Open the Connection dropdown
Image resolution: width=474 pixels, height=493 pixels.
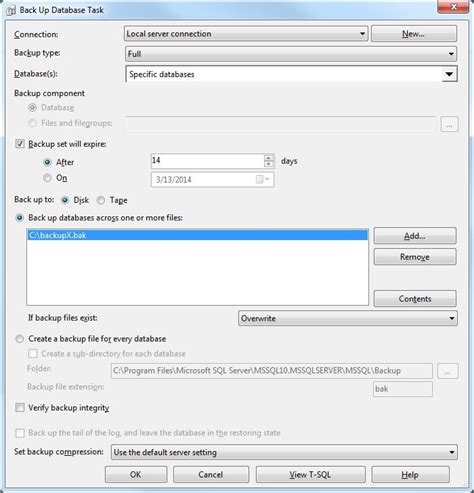point(246,34)
